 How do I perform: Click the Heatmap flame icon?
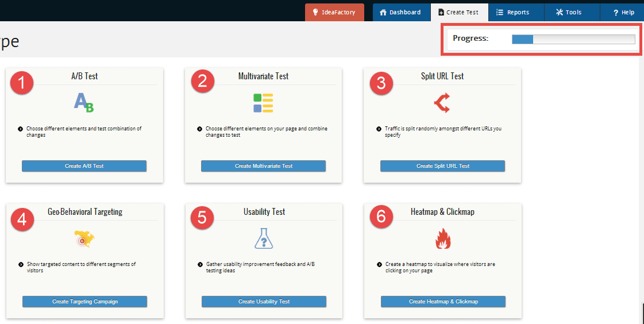point(443,238)
